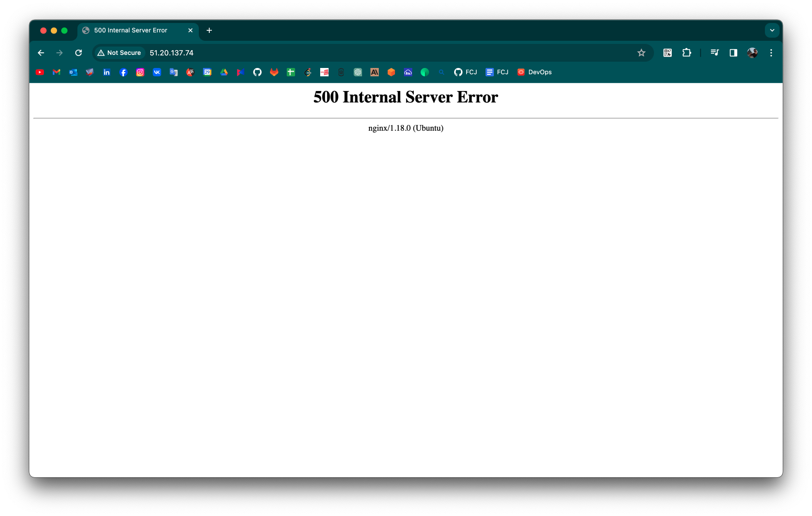
Task: Open the Instagram bookmark
Action: pos(140,72)
